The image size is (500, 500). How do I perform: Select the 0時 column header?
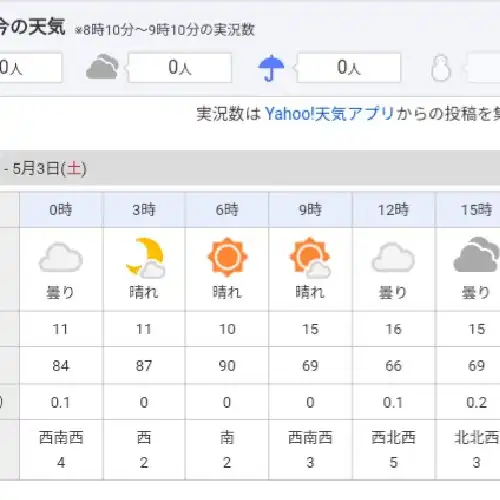[x=61, y=210]
